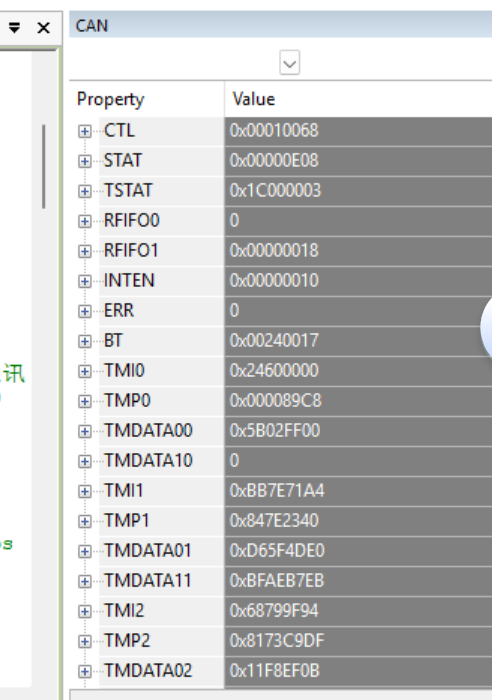Select the TMI1 value 0xBB7E71A4
Viewport: 492px width, 700px height.
click(x=277, y=491)
